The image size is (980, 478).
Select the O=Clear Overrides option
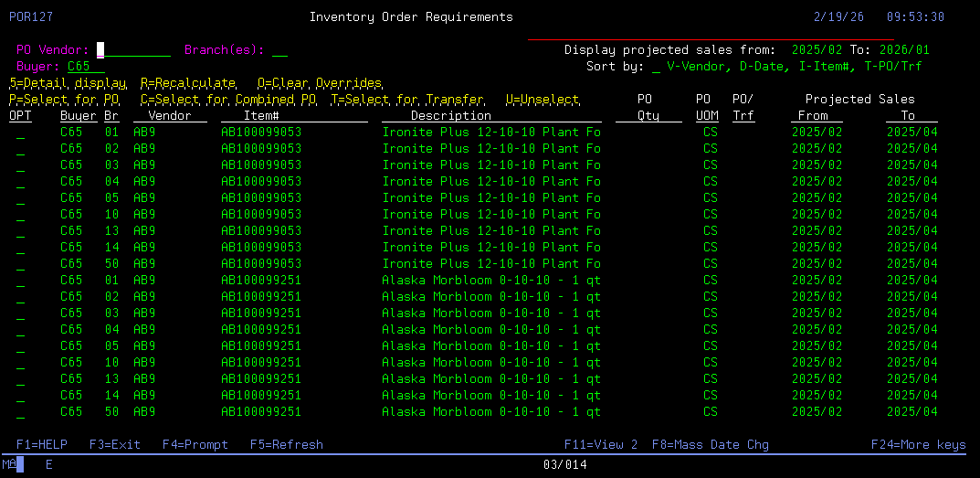coord(320,83)
